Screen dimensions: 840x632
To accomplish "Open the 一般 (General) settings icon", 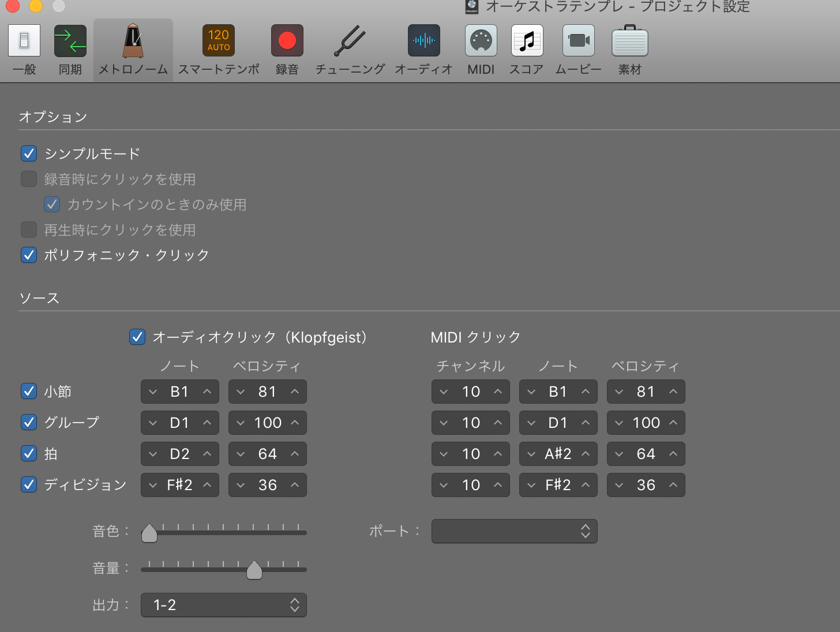I will click(24, 41).
